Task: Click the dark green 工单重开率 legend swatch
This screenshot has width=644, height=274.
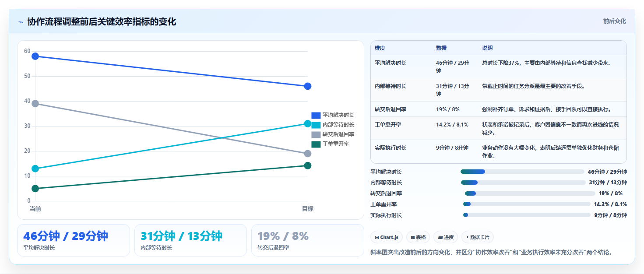Action: 316,144
